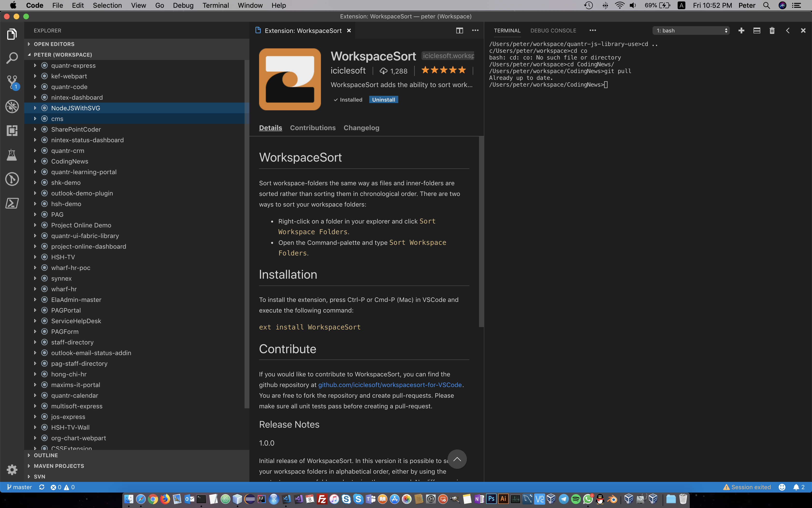Click the feedback smiley in status bar
The height and width of the screenshot is (508, 812).
[x=782, y=487]
